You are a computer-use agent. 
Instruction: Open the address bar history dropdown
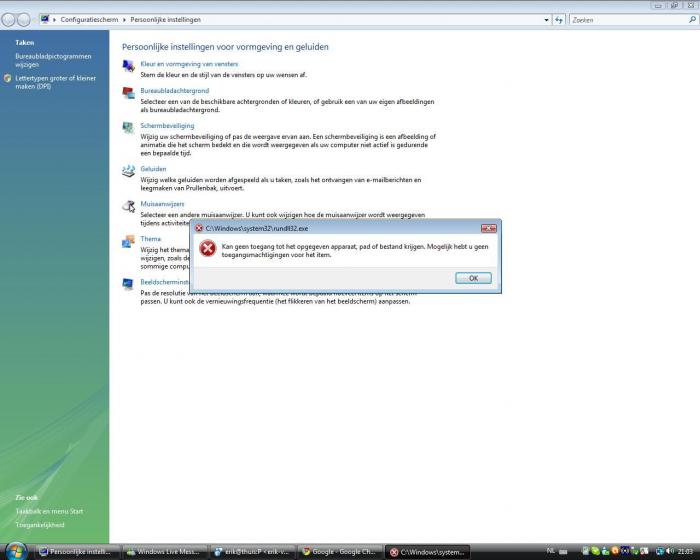pos(546,20)
